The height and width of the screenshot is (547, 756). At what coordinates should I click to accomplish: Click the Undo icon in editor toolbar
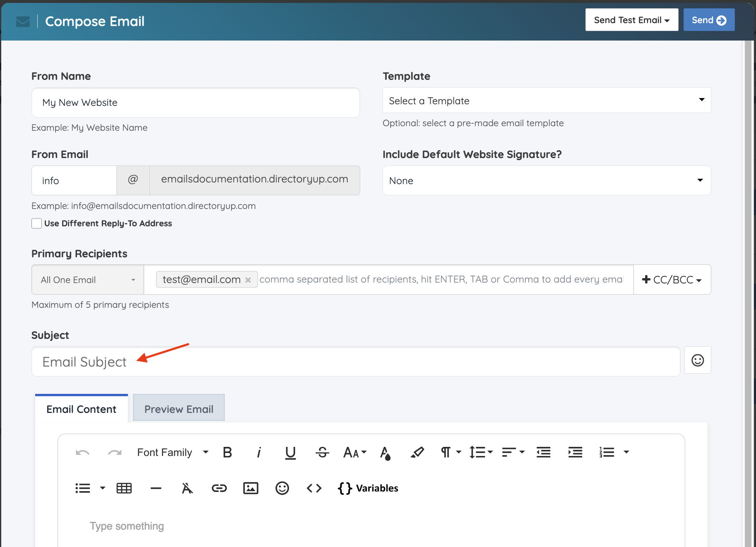[83, 453]
